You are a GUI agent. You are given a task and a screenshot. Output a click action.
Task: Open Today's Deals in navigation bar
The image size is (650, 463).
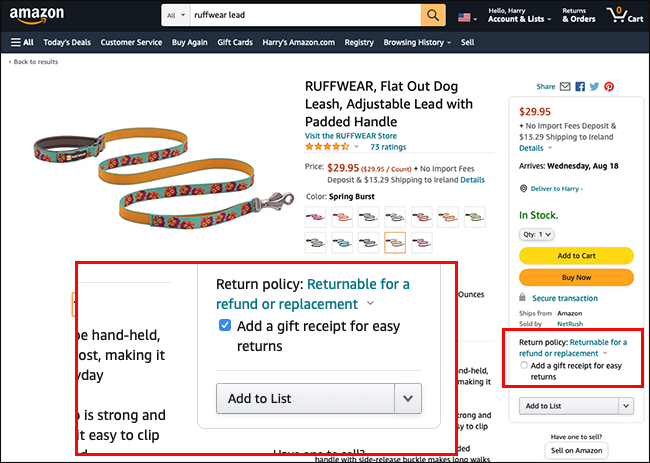67,43
